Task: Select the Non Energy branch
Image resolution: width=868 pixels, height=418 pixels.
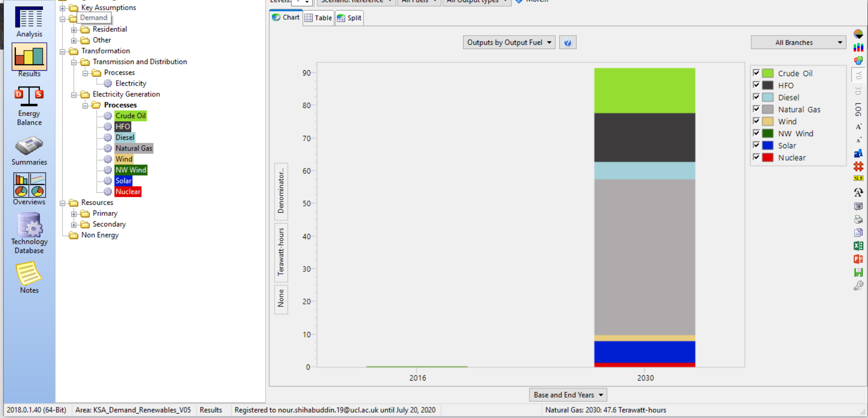Action: (100, 235)
